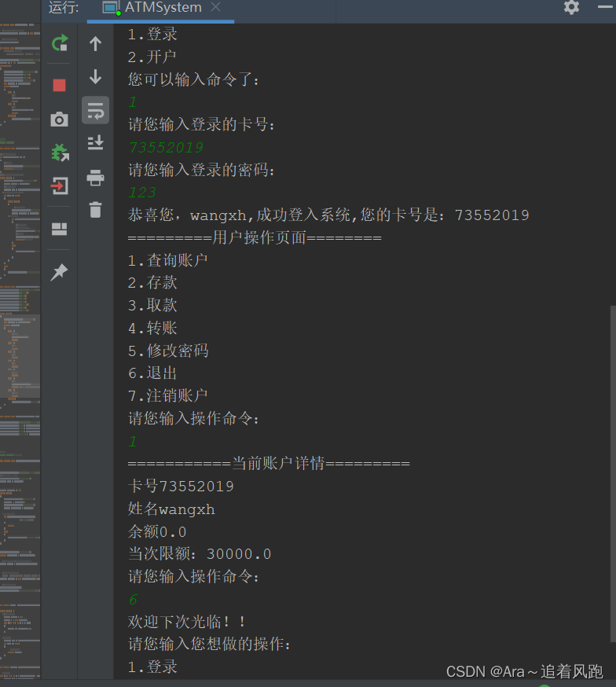Viewport: 616px width, 687px height.
Task: Close the ATMSystem tab
Action: [x=215, y=6]
